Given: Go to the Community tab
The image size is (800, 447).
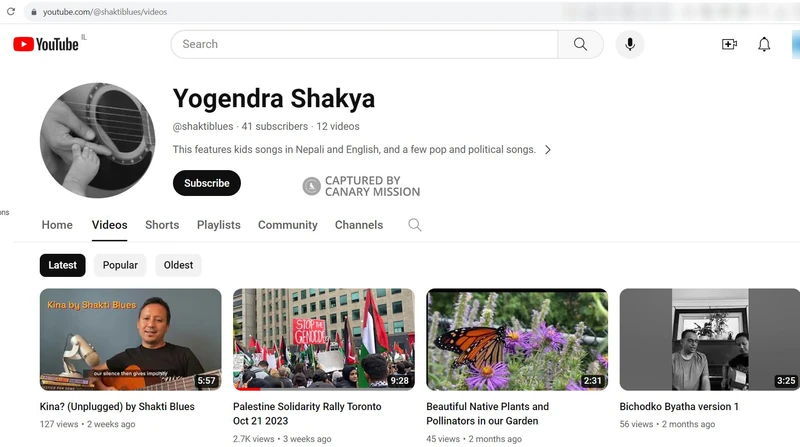Looking at the screenshot, I should point(288,225).
